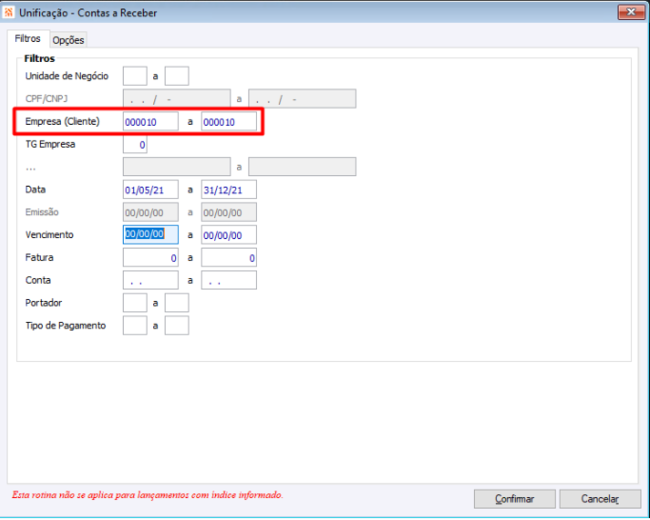This screenshot has width=650, height=520.
Task: Select the Filtros tab
Action: (28, 38)
